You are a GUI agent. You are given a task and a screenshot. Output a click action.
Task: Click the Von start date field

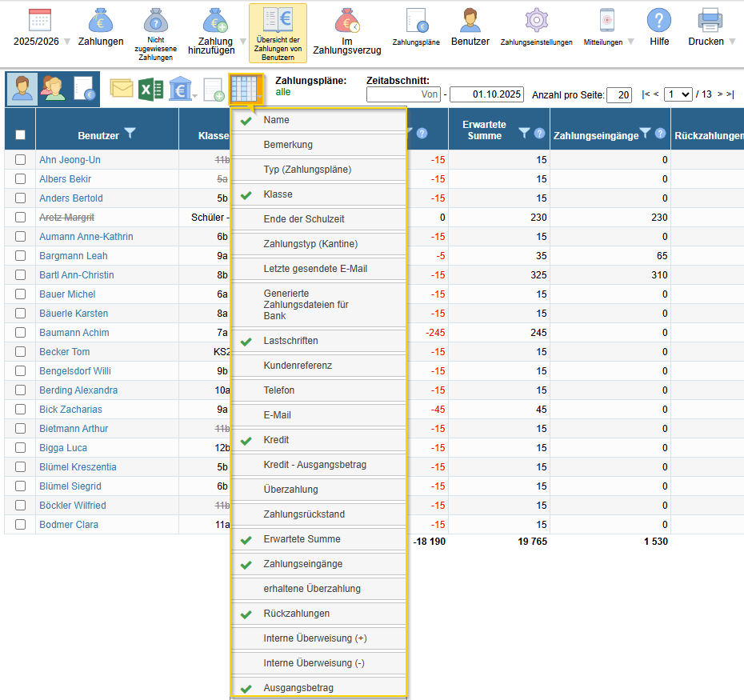click(x=403, y=94)
